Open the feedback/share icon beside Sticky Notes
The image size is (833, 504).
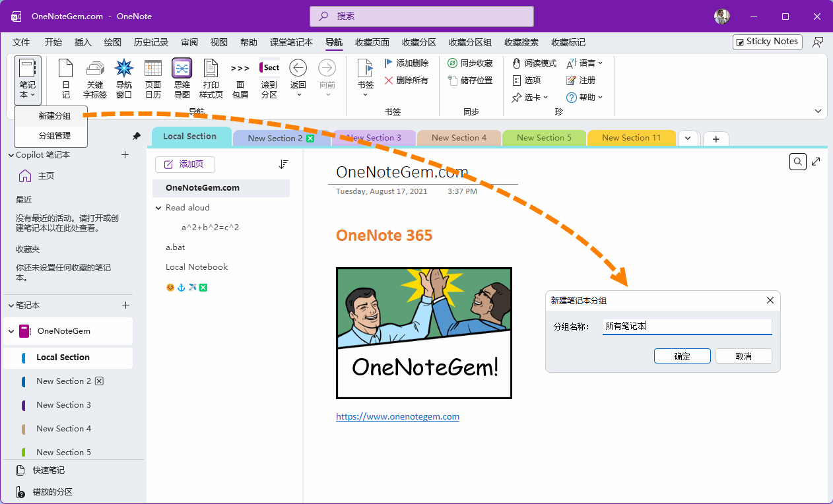tap(818, 42)
